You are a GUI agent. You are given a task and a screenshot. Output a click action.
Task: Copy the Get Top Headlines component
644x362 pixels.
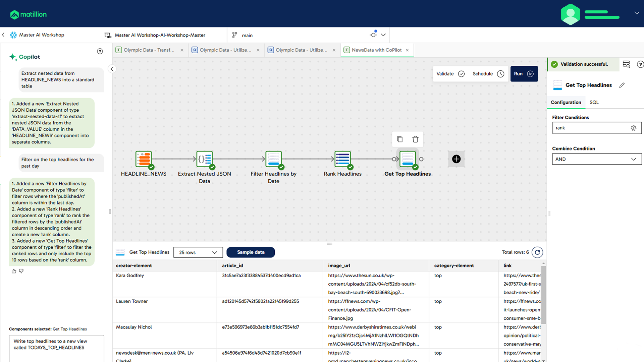pyautogui.click(x=399, y=139)
